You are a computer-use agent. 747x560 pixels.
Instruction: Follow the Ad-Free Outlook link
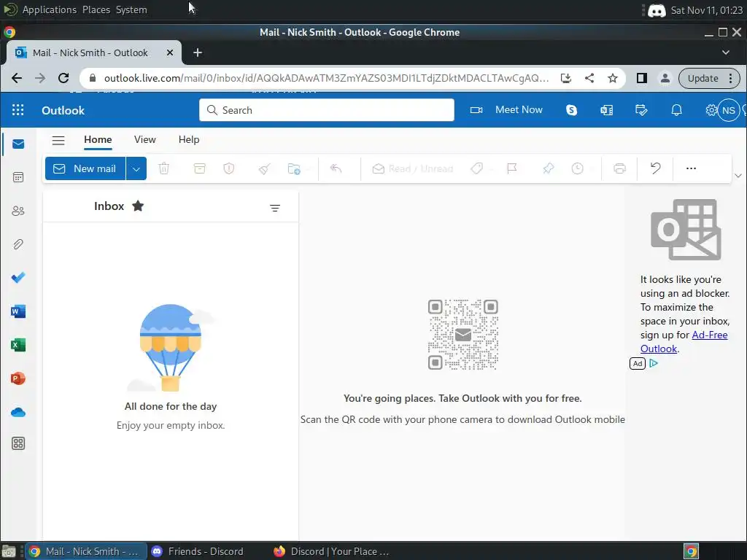(x=684, y=341)
